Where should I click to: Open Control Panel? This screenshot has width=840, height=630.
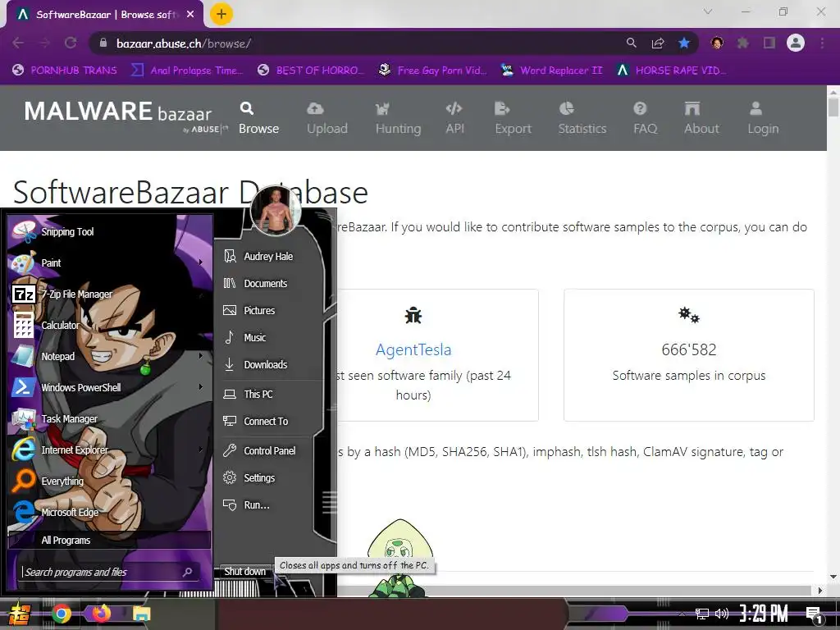coord(268,451)
